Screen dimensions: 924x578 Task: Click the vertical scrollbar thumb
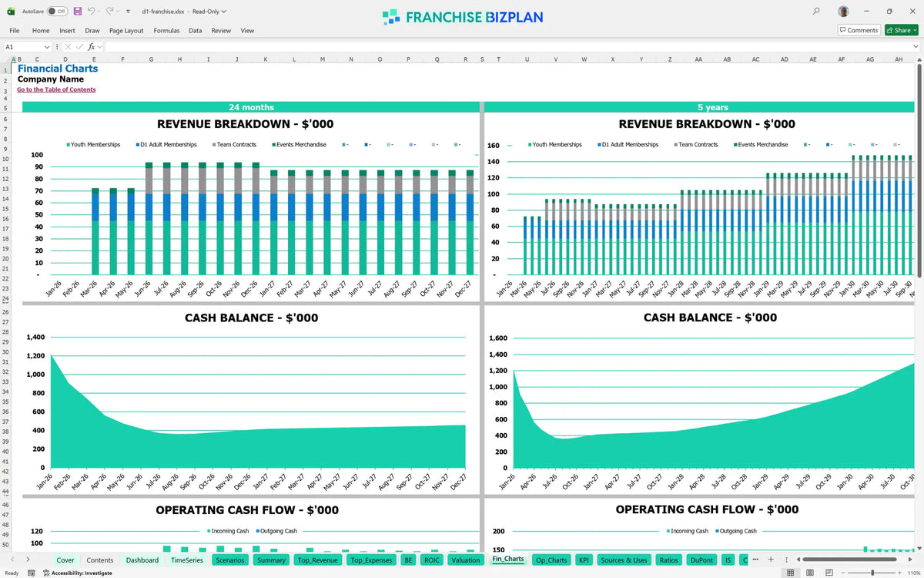click(920, 170)
